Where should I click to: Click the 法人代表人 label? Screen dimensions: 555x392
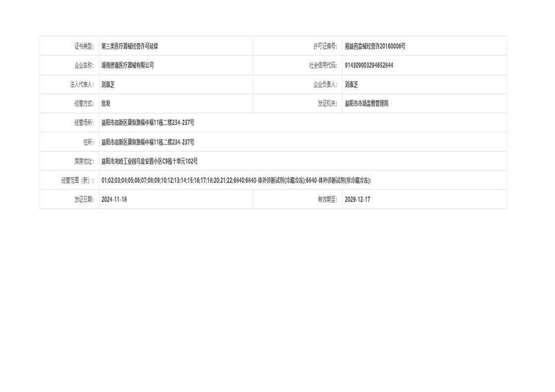point(82,85)
